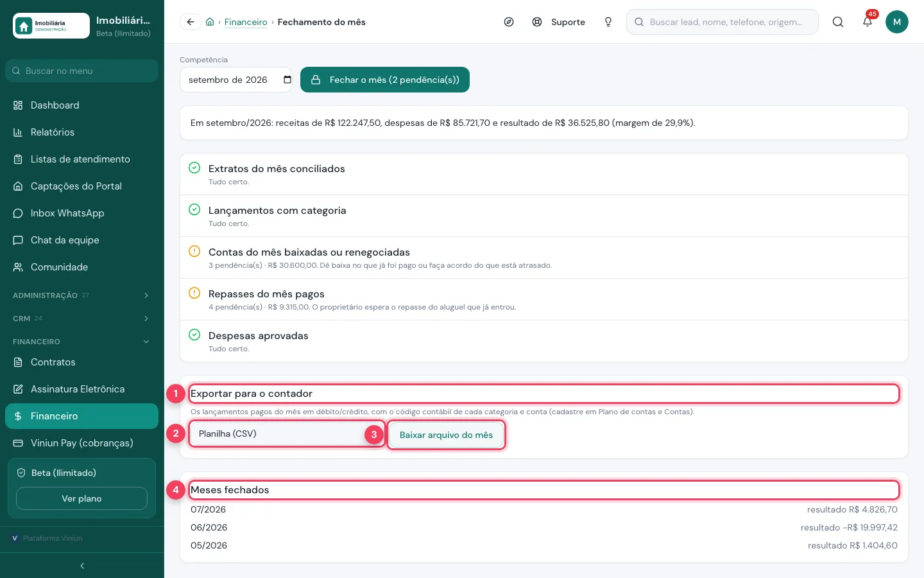Image resolution: width=924 pixels, height=578 pixels.
Task: Click the Imobiliária logo in sidebar
Action: pos(51,26)
